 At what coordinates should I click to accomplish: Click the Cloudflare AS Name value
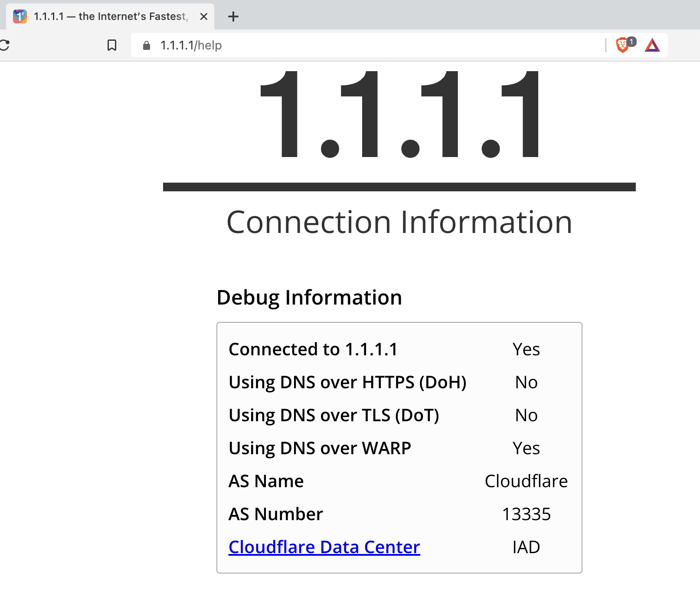tap(526, 481)
